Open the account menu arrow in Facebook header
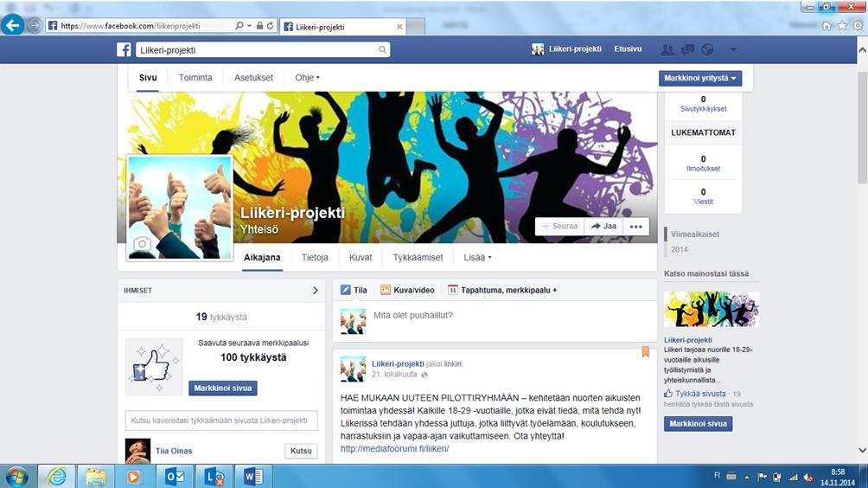This screenshot has height=488, width=868. (733, 50)
